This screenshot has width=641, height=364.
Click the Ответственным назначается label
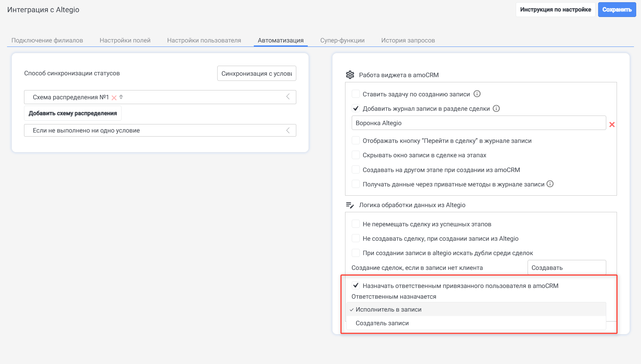[394, 296]
